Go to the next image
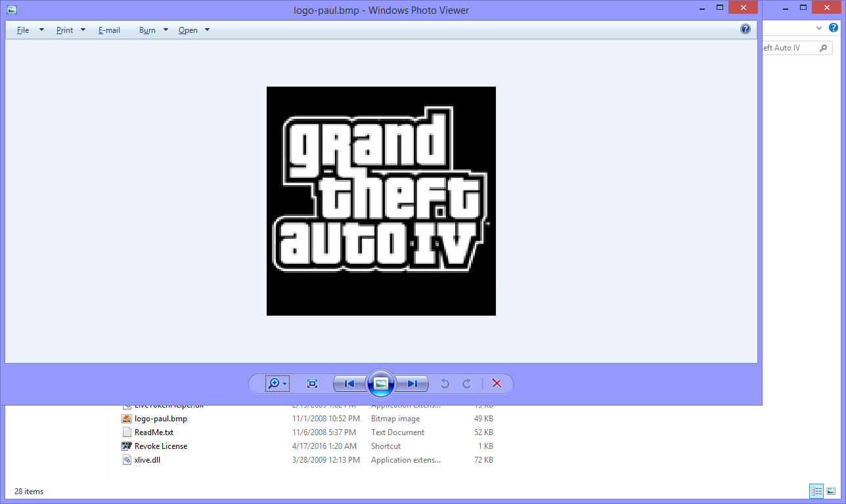This screenshot has width=846, height=504. point(412,383)
